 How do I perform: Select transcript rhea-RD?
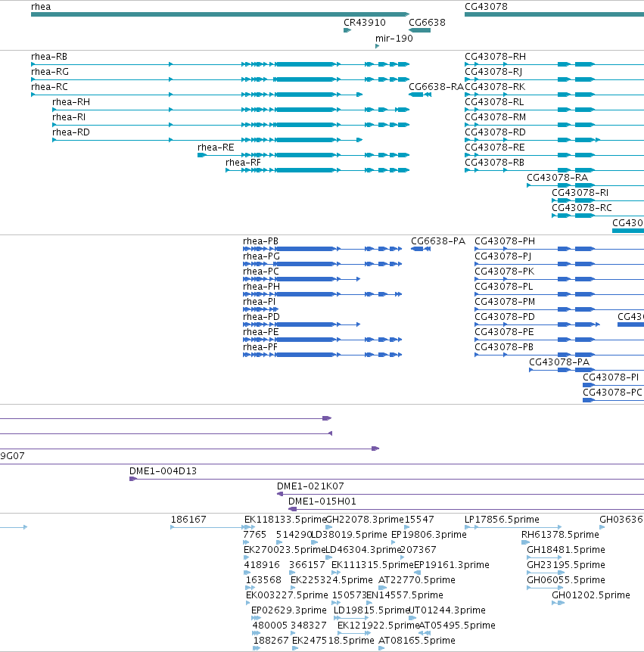pyautogui.click(x=207, y=140)
